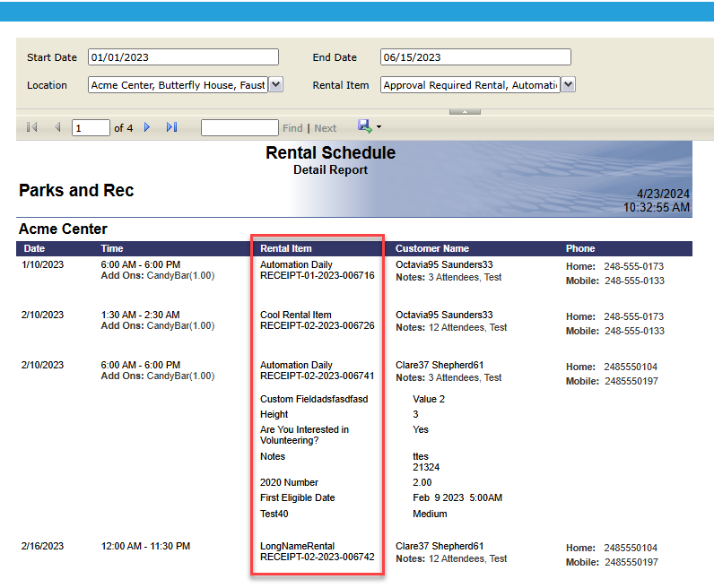Click the Next search result link
This screenshot has width=714, height=588.
coord(326,128)
